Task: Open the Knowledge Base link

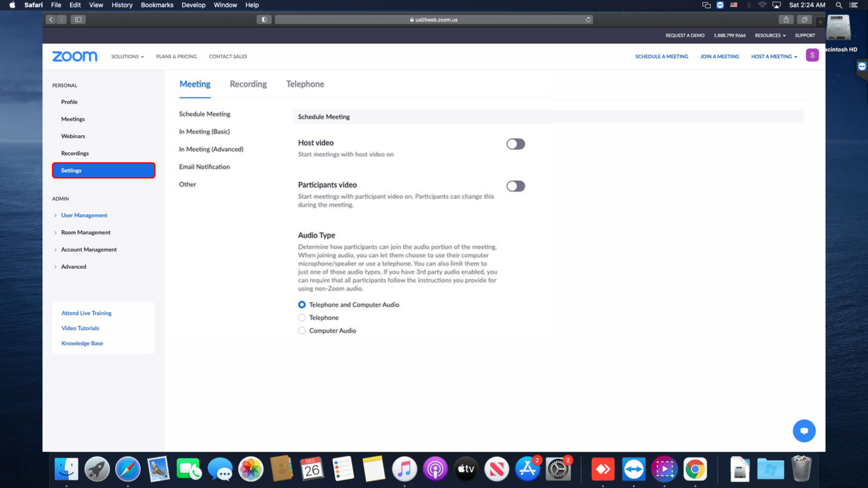Action: tap(82, 343)
